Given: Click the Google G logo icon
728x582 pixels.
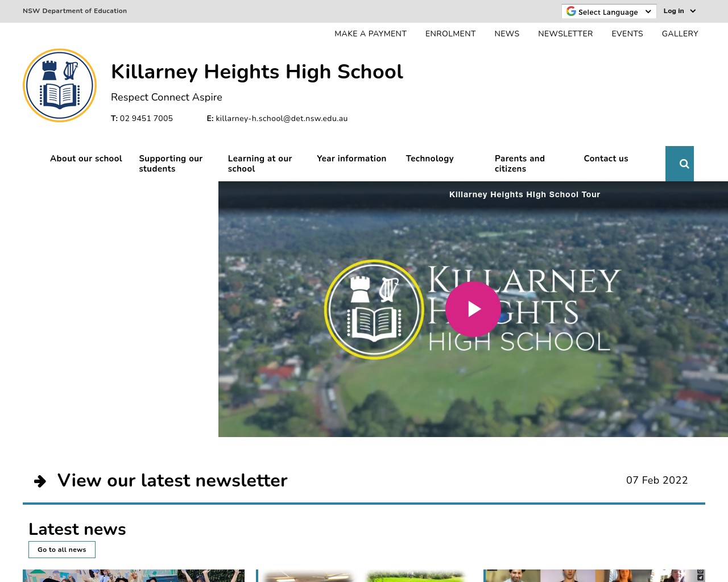Looking at the screenshot, I should click(571, 11).
